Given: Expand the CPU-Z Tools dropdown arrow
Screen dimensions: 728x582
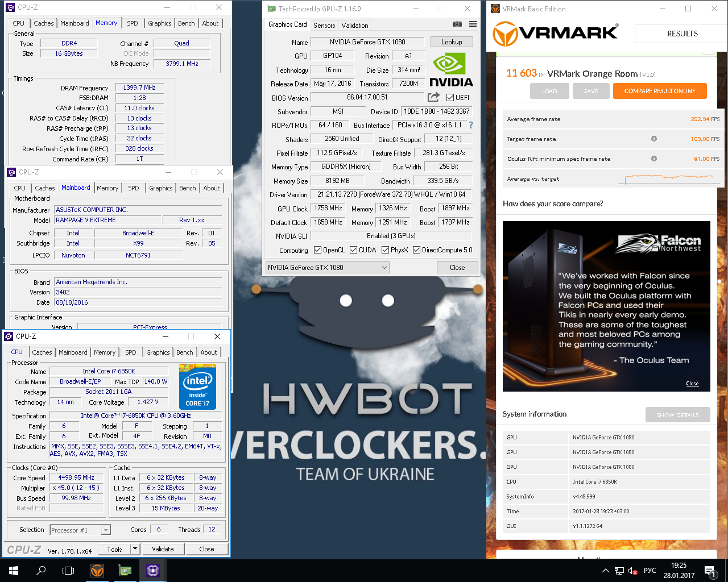Looking at the screenshot, I should 135,549.
